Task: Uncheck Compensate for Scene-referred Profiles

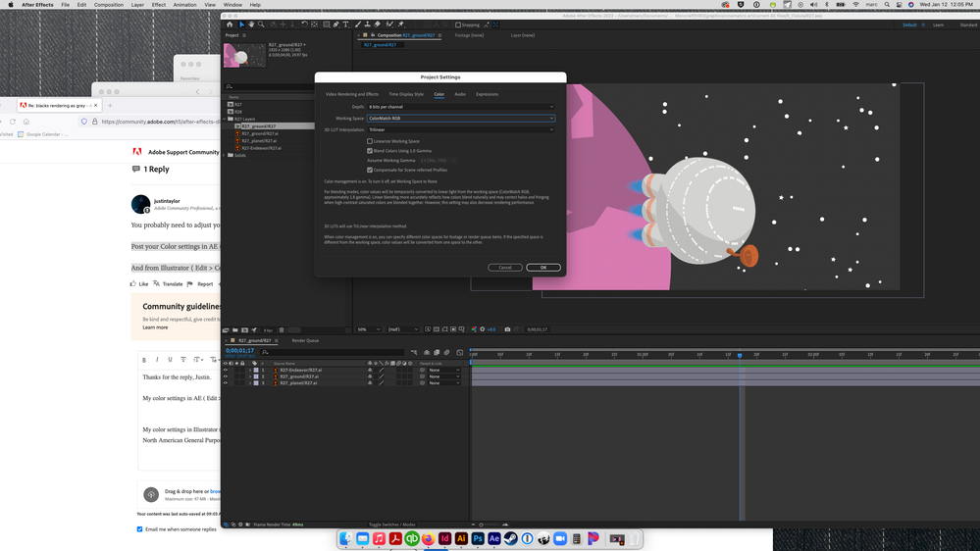Action: coord(370,170)
